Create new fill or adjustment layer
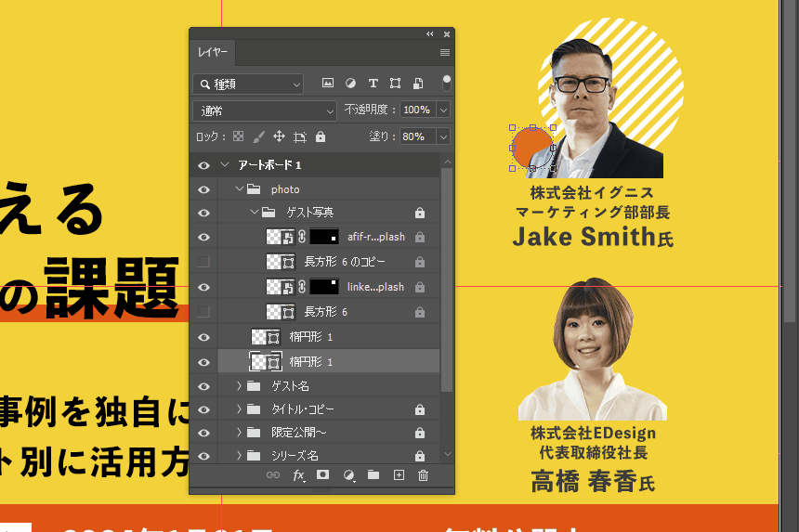Screen dimensions: 799x532 [x=348, y=475]
